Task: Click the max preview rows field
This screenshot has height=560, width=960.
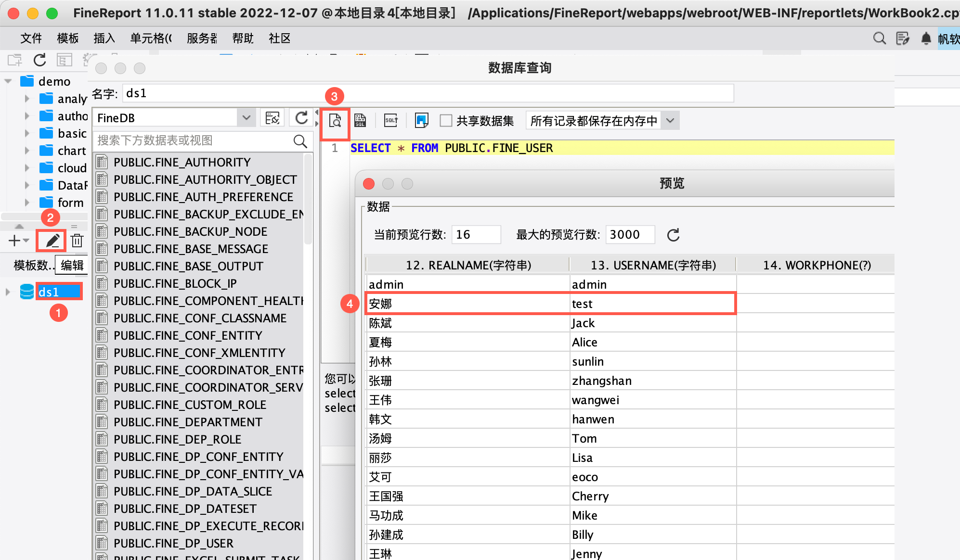Action: pos(630,235)
